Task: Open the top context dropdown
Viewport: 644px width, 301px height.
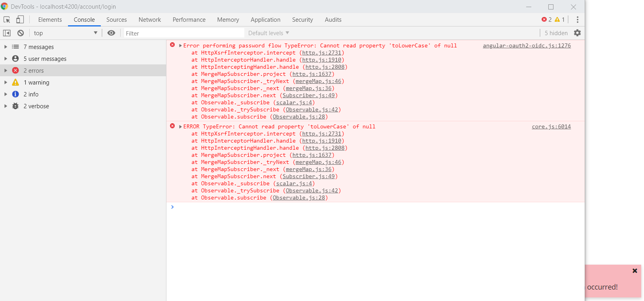Action: pos(66,33)
